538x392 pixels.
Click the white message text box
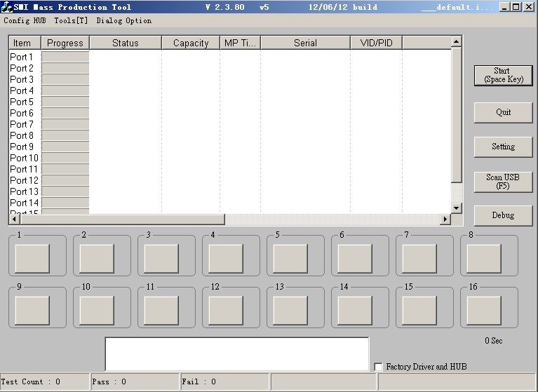click(x=237, y=354)
